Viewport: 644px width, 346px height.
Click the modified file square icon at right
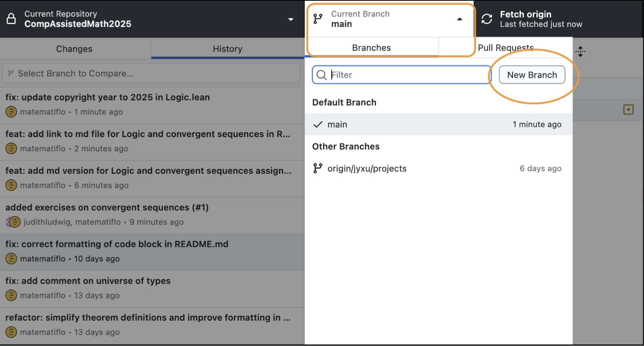pos(628,110)
